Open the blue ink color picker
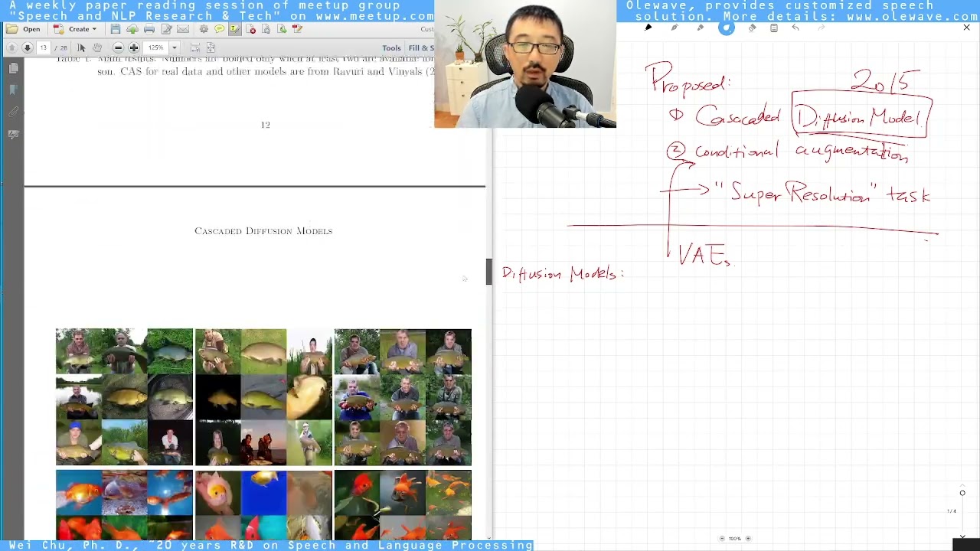This screenshot has width=980, height=551. [727, 28]
